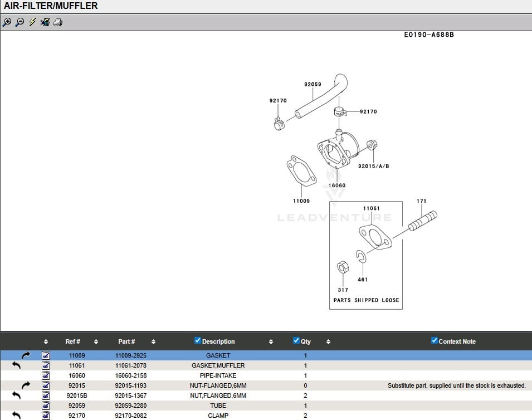The image size is (532, 420).
Task: Disable the Qty column checkbox
Action: pyautogui.click(x=296, y=340)
